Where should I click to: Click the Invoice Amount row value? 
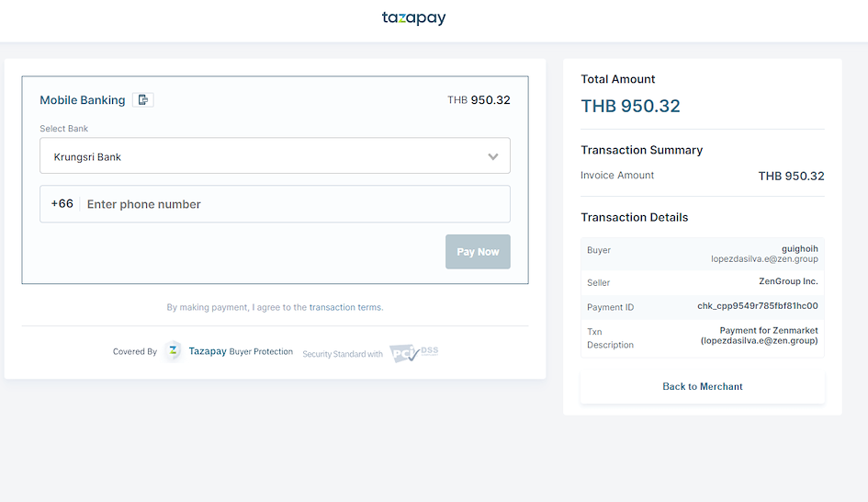(791, 177)
